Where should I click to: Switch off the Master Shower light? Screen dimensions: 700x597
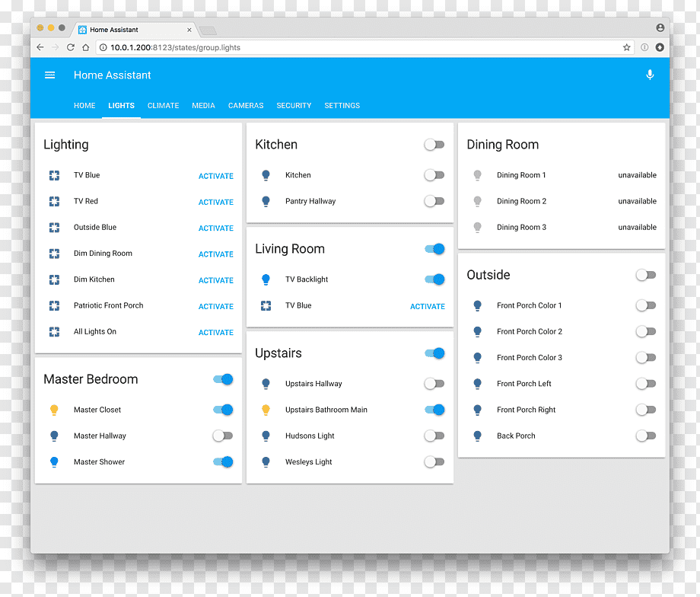[x=223, y=462]
